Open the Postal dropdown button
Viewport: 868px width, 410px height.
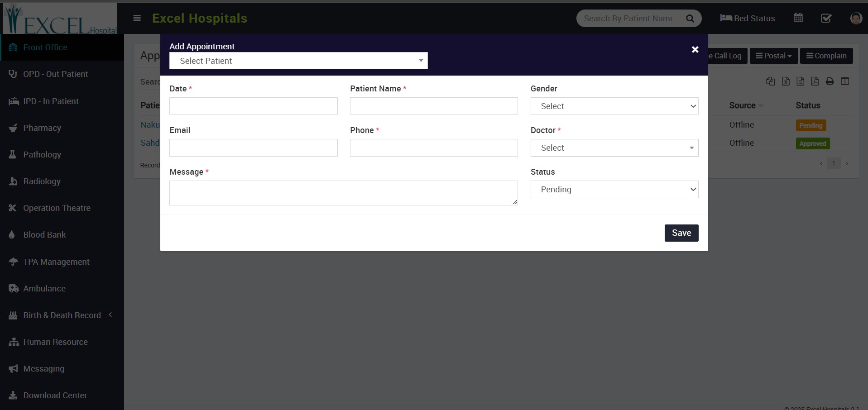point(774,56)
